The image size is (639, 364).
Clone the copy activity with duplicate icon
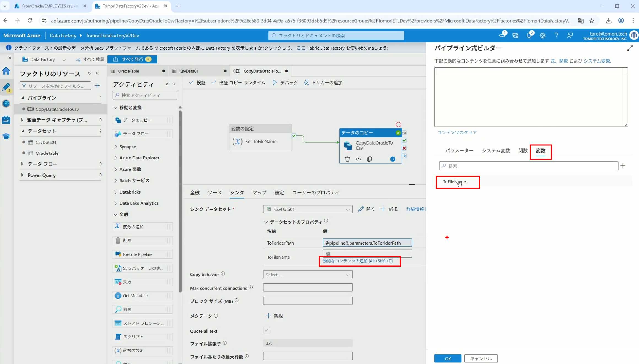pyautogui.click(x=369, y=159)
